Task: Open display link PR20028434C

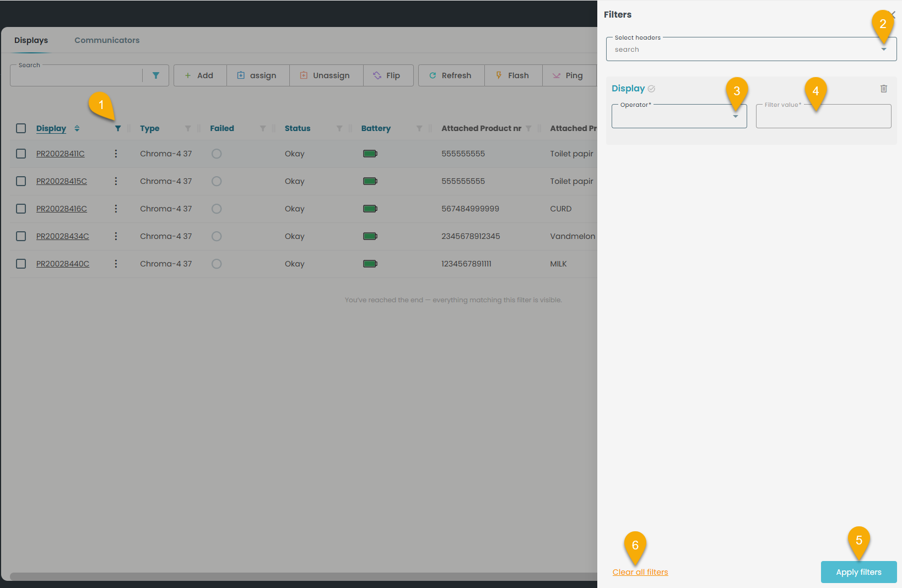Action: click(63, 236)
